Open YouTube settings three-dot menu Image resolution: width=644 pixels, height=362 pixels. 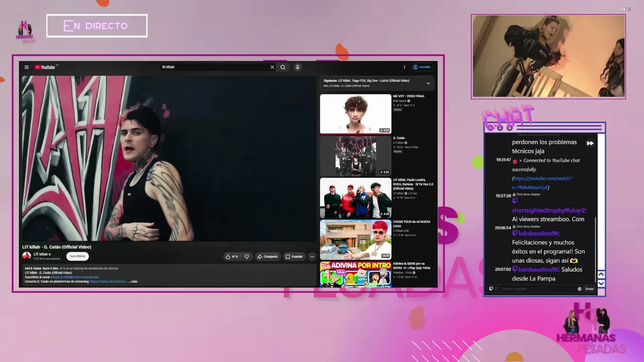[x=404, y=67]
